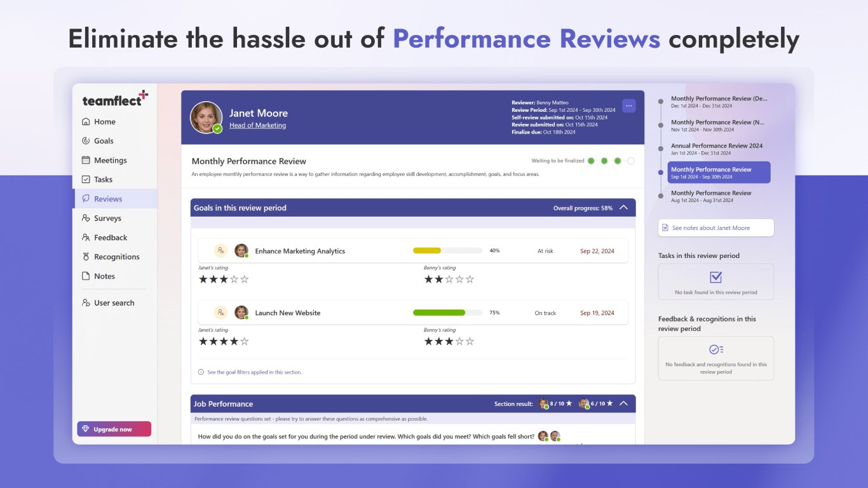The height and width of the screenshot is (488, 868).
Task: Click owner avatar on Launch New Website goal
Action: tap(241, 313)
